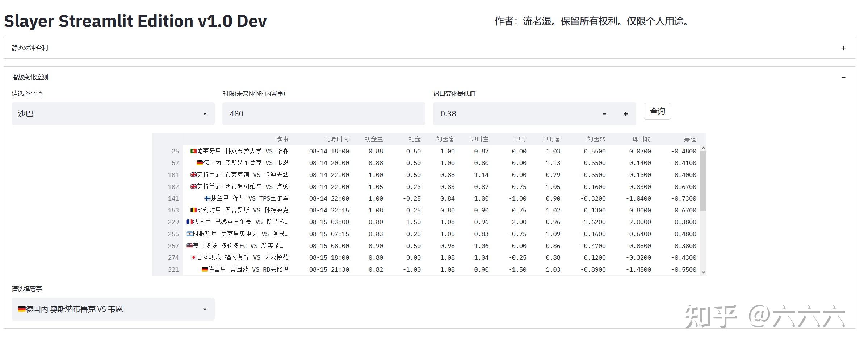Click the Portugal flag icon beside 科英布拉大学 match
The image size is (868, 351).
[193, 151]
